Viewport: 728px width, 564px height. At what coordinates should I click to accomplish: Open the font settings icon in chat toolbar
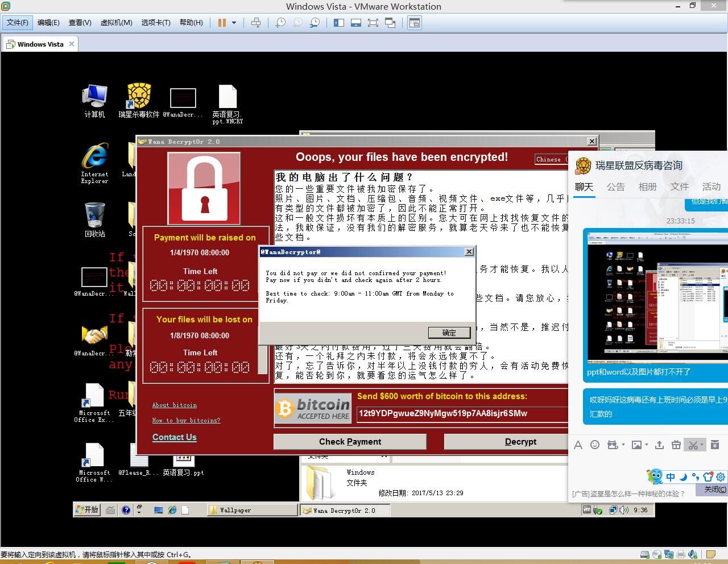click(x=578, y=445)
